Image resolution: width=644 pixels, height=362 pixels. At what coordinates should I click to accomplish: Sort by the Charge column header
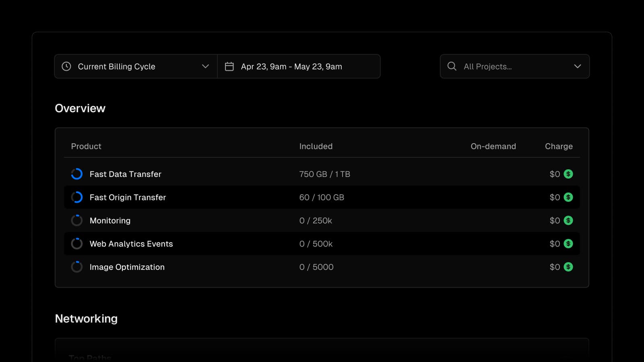pyautogui.click(x=559, y=146)
